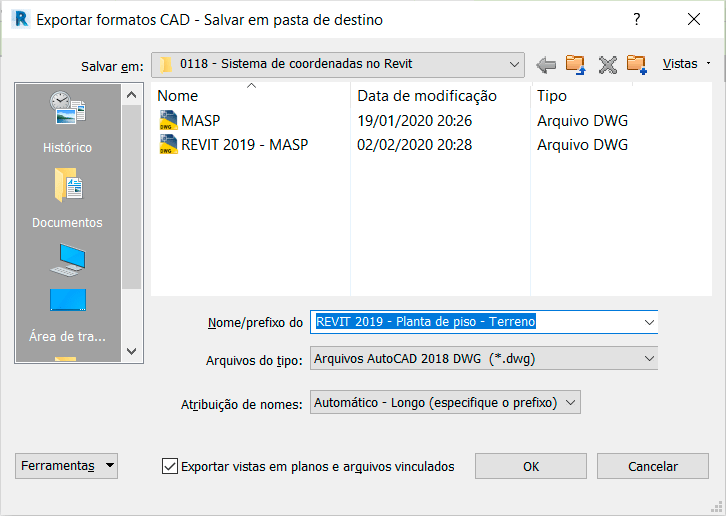Click Arquivo DWG type for REVIT 2019 row
The width and height of the screenshot is (726, 516).
pyautogui.click(x=582, y=145)
